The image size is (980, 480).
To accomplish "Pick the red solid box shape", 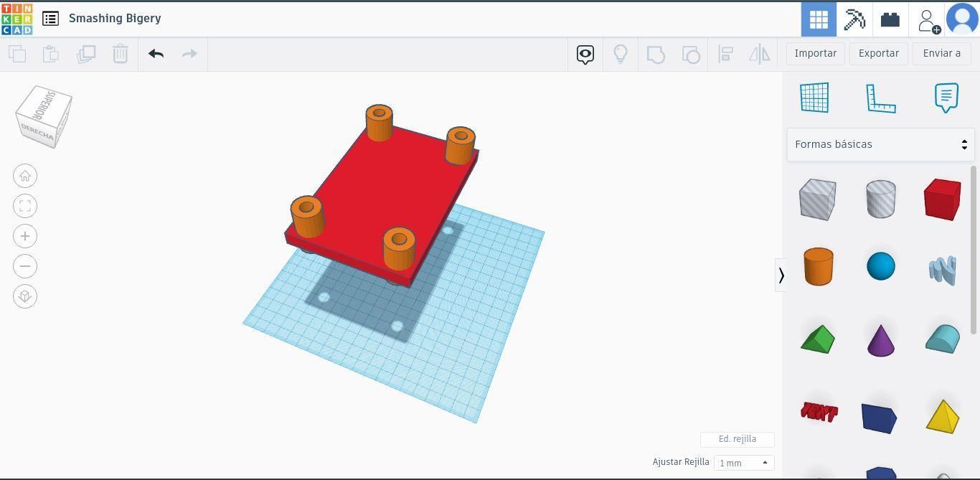I will pos(943,199).
